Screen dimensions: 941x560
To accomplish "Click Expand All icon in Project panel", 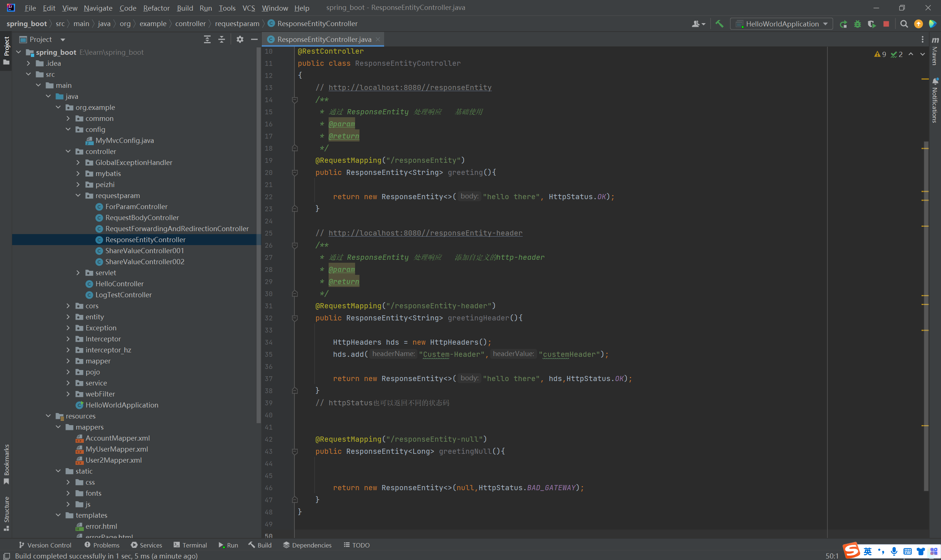I will pyautogui.click(x=207, y=39).
